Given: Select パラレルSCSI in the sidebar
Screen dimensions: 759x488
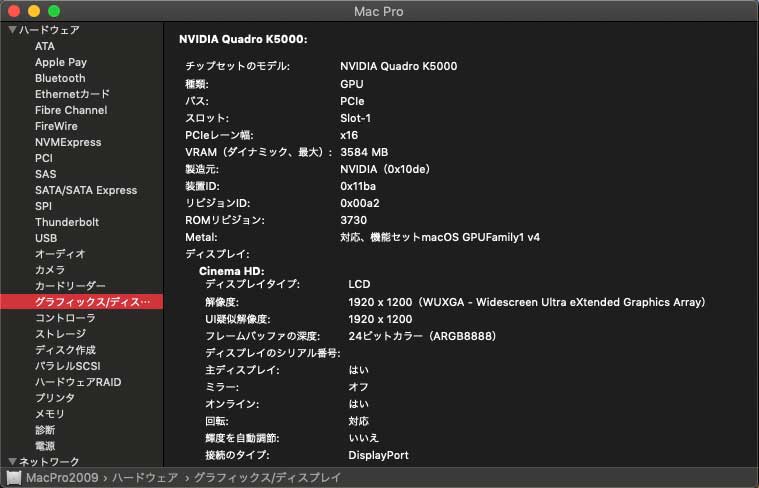Looking at the screenshot, I should (x=68, y=366).
